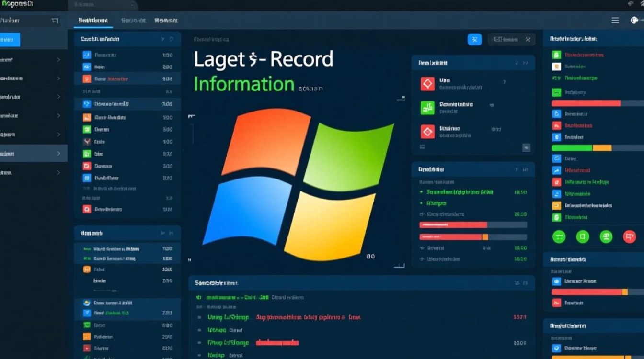
Task: Open the dropdown next to the Event list header
Action: (x=163, y=39)
